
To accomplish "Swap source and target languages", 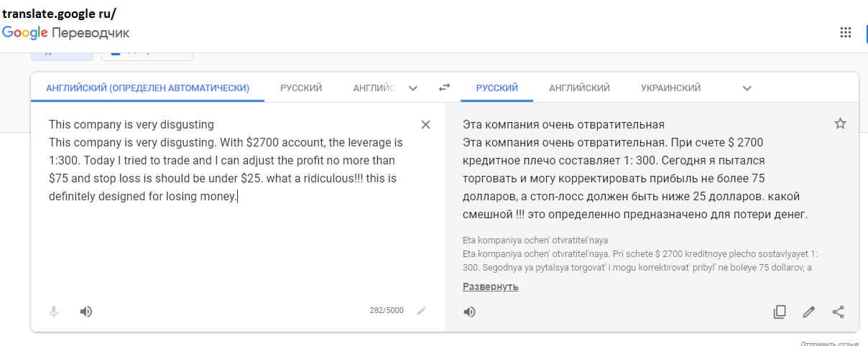I will point(444,88).
